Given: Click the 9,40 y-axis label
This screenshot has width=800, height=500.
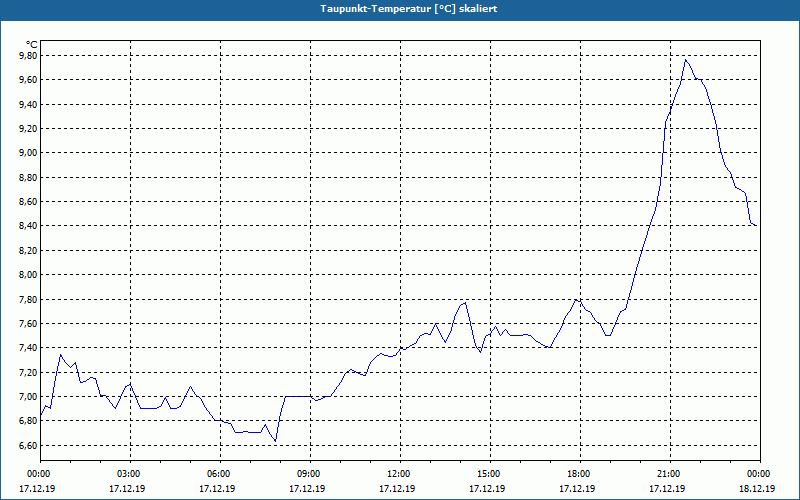Looking at the screenshot, I should 28,105.
